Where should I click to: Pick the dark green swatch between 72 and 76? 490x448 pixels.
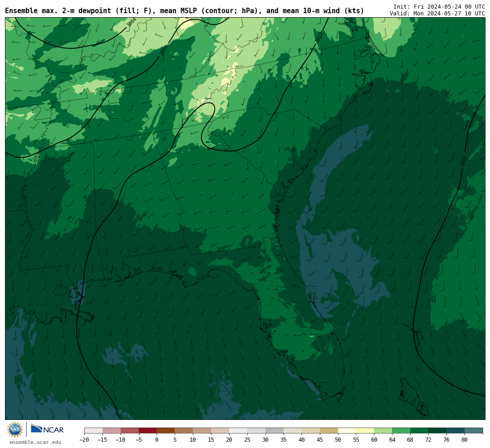point(437,431)
